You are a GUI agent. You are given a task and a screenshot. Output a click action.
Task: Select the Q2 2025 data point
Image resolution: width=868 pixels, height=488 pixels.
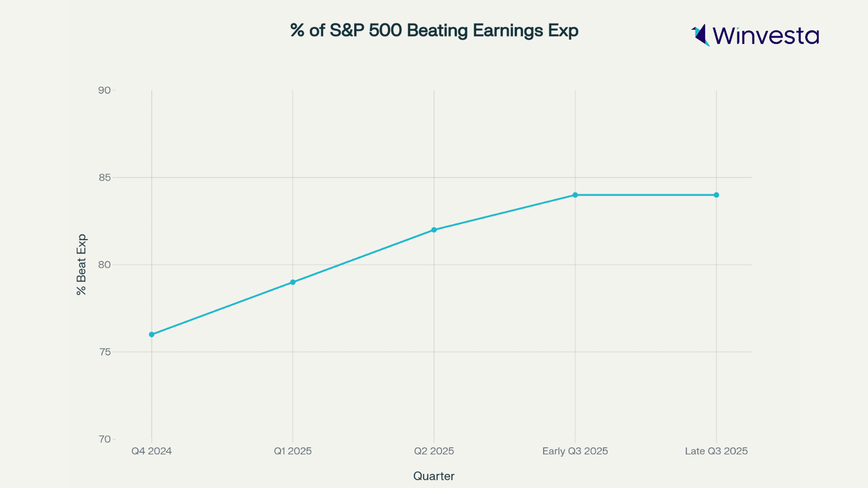(x=434, y=230)
